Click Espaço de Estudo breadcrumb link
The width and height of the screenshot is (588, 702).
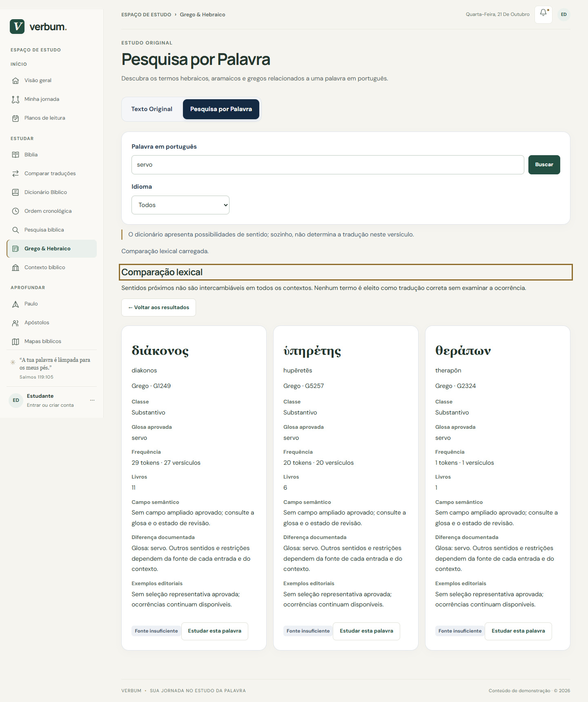146,15
